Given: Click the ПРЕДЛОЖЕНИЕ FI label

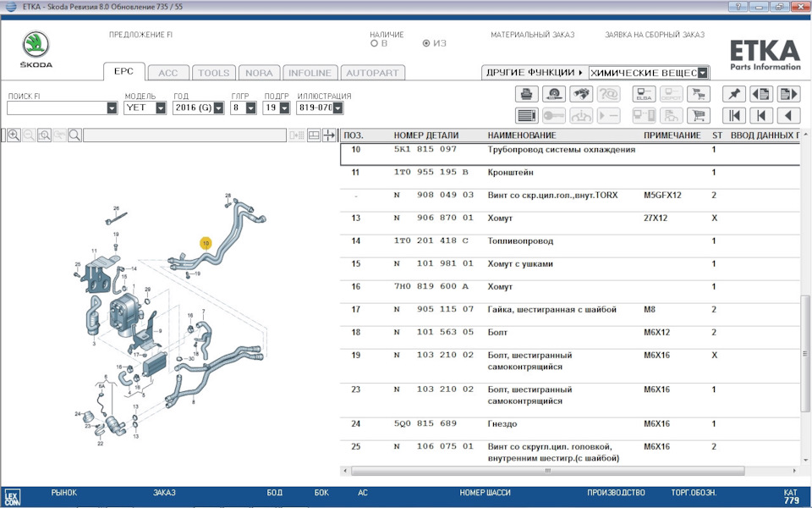Looking at the screenshot, I should coord(140,35).
